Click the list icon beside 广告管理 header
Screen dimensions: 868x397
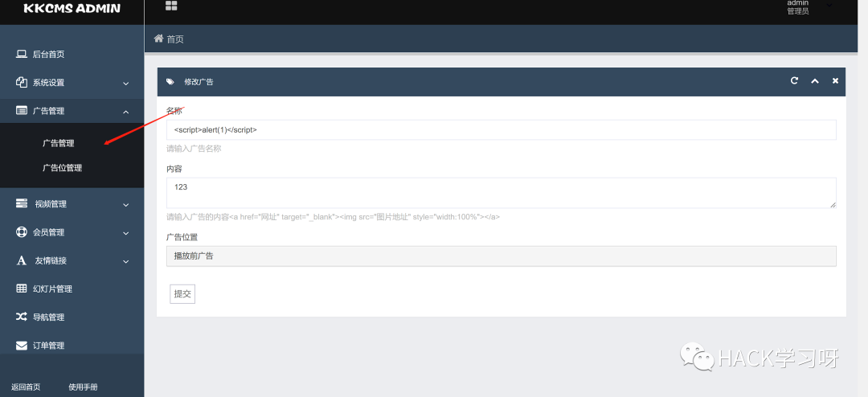22,111
